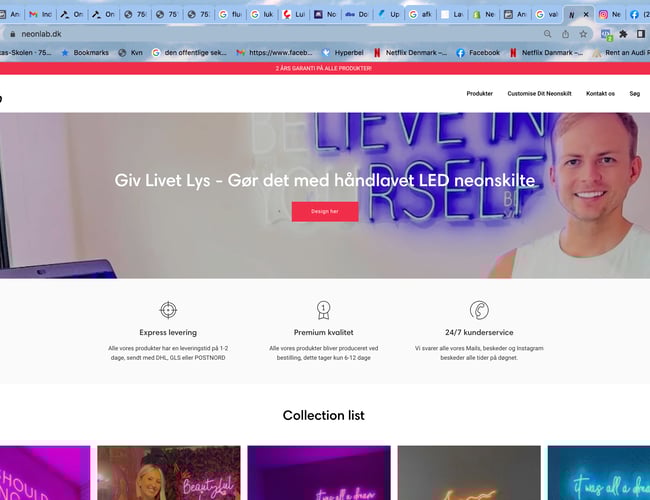The height and width of the screenshot is (500, 650).
Task: Open the purple neon collection thumbnail
Action: [x=319, y=473]
